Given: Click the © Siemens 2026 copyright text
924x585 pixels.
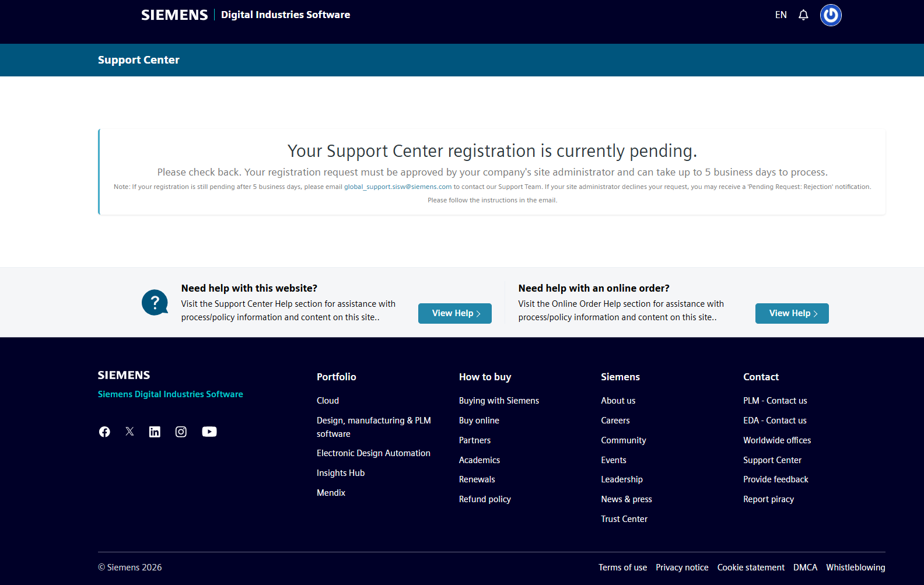Looking at the screenshot, I should pyautogui.click(x=130, y=568).
